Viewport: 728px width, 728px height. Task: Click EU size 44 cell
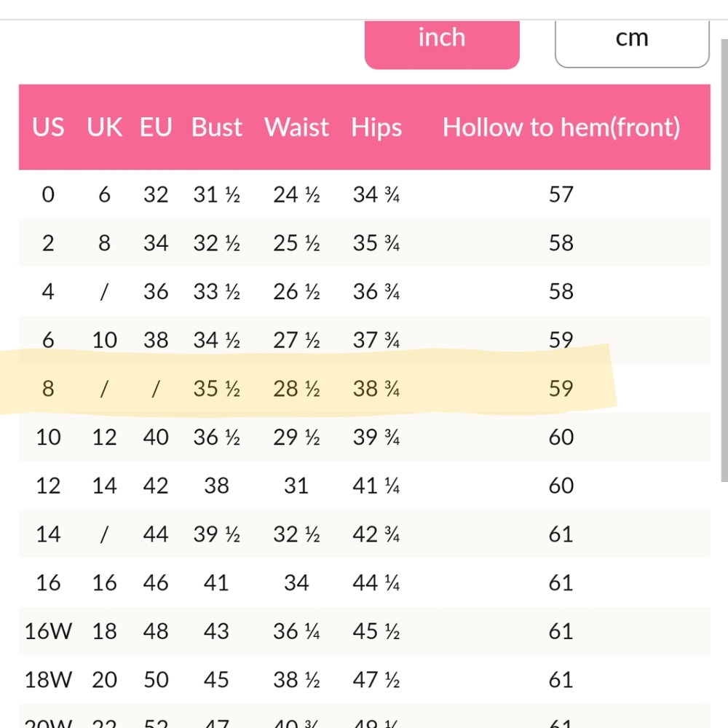(156, 534)
